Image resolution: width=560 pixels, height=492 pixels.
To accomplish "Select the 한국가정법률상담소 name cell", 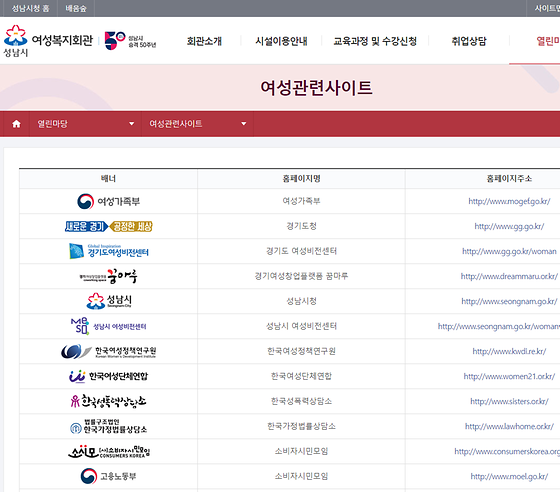I will coord(301,426).
